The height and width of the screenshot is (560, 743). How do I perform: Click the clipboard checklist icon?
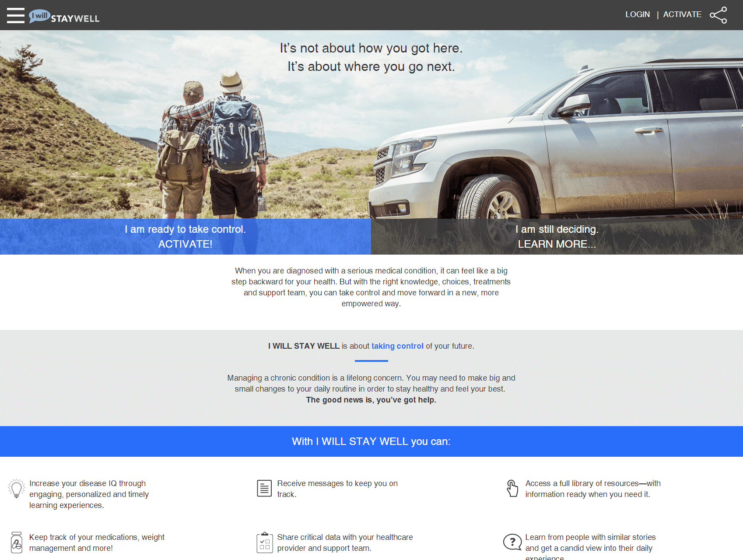pos(265,542)
